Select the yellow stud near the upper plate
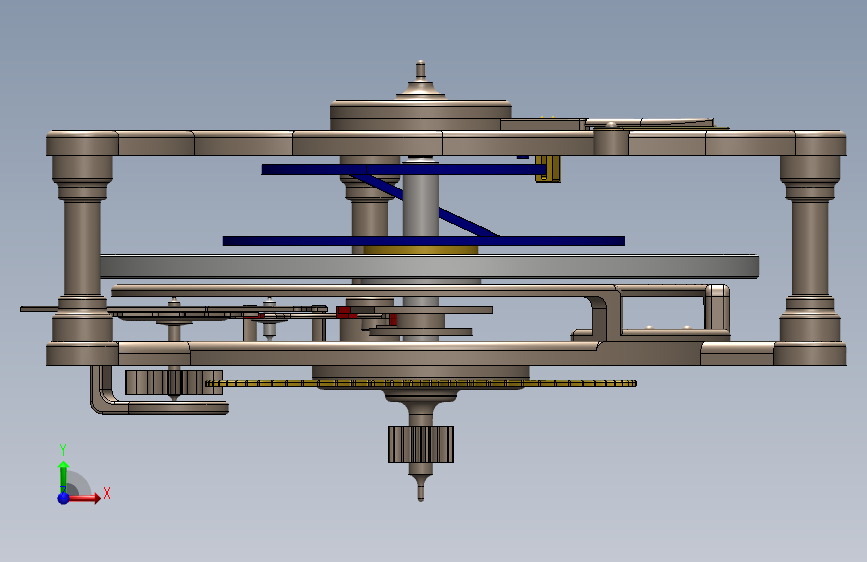867x562 pixels. point(547,168)
